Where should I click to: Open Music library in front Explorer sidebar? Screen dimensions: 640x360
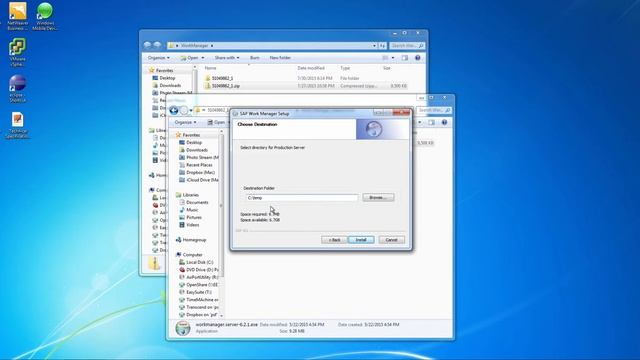pyautogui.click(x=189, y=210)
